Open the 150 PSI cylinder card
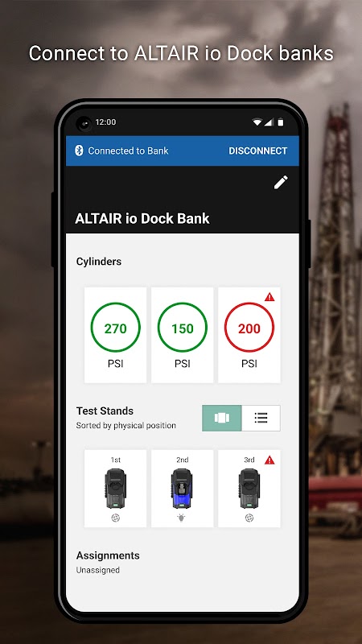Image resolution: width=362 pixels, height=644 pixels. (x=183, y=335)
